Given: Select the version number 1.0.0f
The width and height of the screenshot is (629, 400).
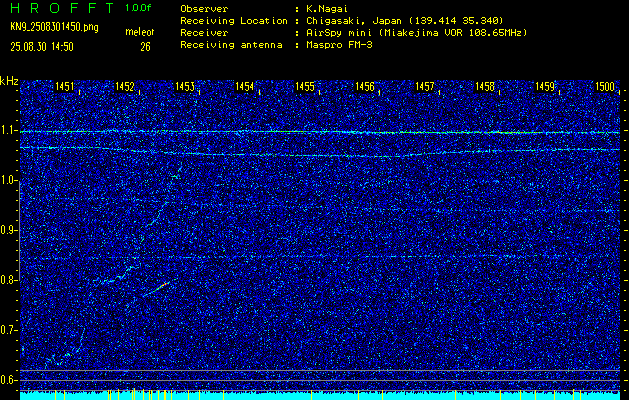Looking at the screenshot, I should (x=138, y=8).
